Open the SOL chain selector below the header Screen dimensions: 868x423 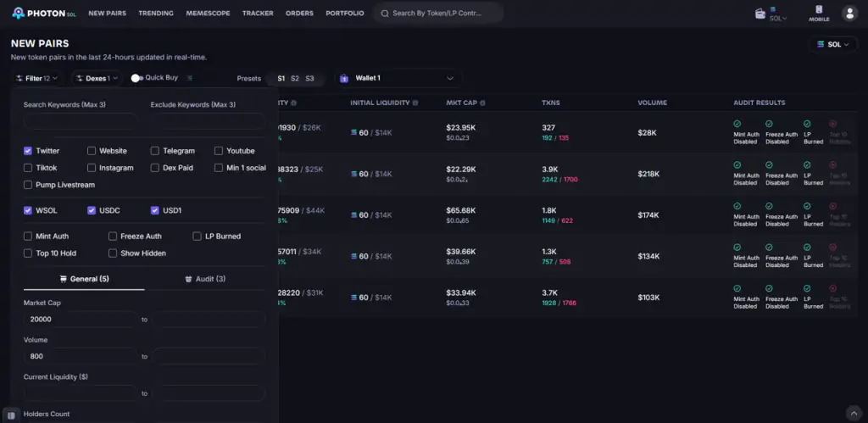pos(832,44)
